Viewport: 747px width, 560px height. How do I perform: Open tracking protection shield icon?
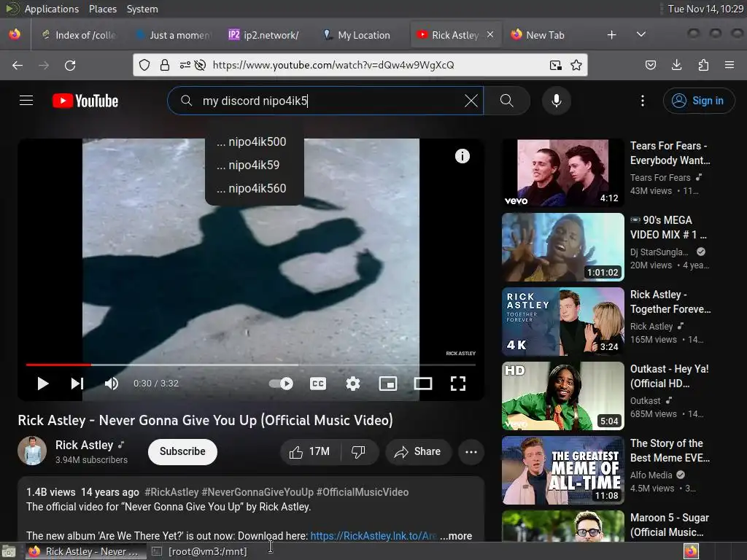144,65
